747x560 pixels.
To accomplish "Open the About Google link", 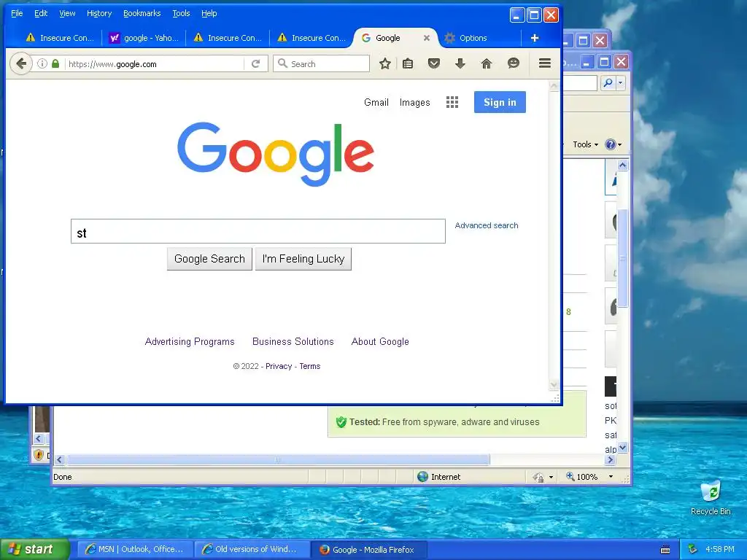I will (x=380, y=341).
